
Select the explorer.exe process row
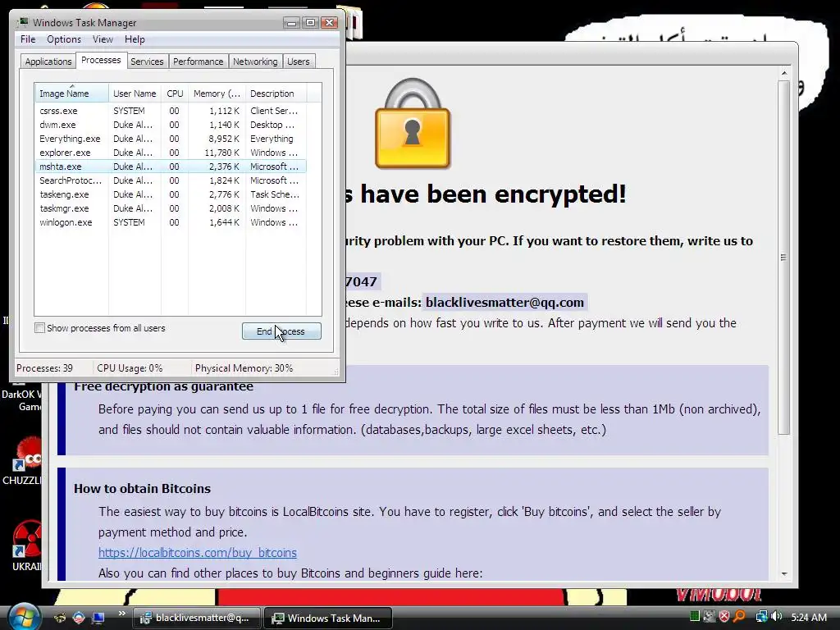click(x=171, y=153)
